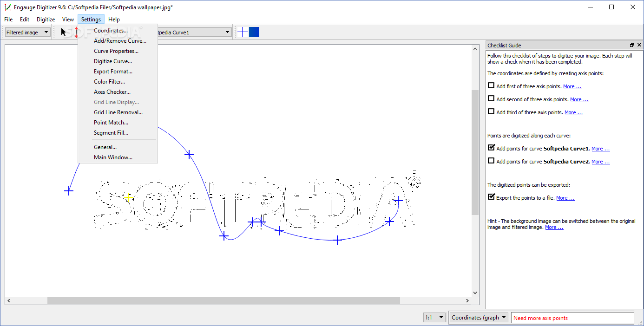Image resolution: width=644 pixels, height=326 pixels.
Task: Click the blue cross point-shape icon
Action: tap(243, 32)
